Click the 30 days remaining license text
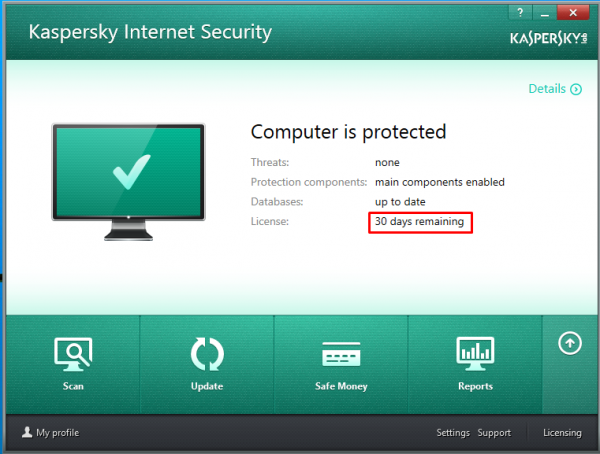The width and height of the screenshot is (600, 454). pyautogui.click(x=419, y=221)
